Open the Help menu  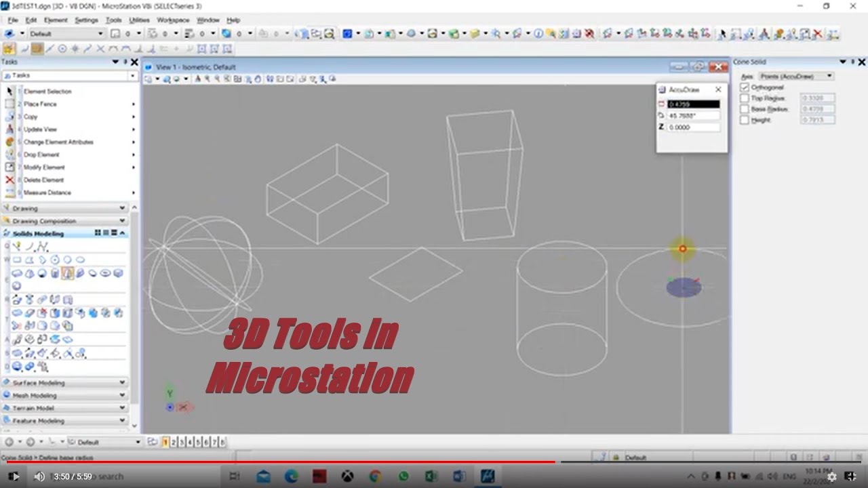coord(233,20)
